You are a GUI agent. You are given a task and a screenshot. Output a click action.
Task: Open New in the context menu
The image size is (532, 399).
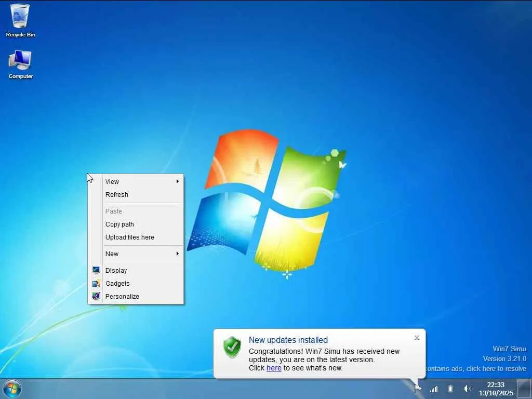(x=136, y=254)
